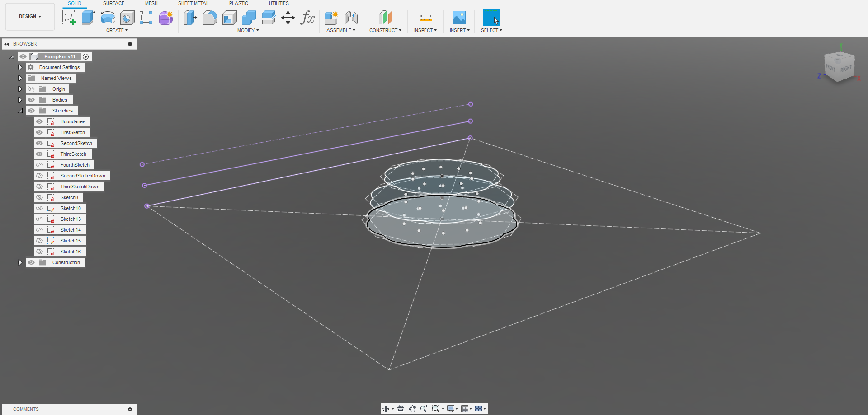
Task: Expand the Origin folder
Action: [x=20, y=89]
